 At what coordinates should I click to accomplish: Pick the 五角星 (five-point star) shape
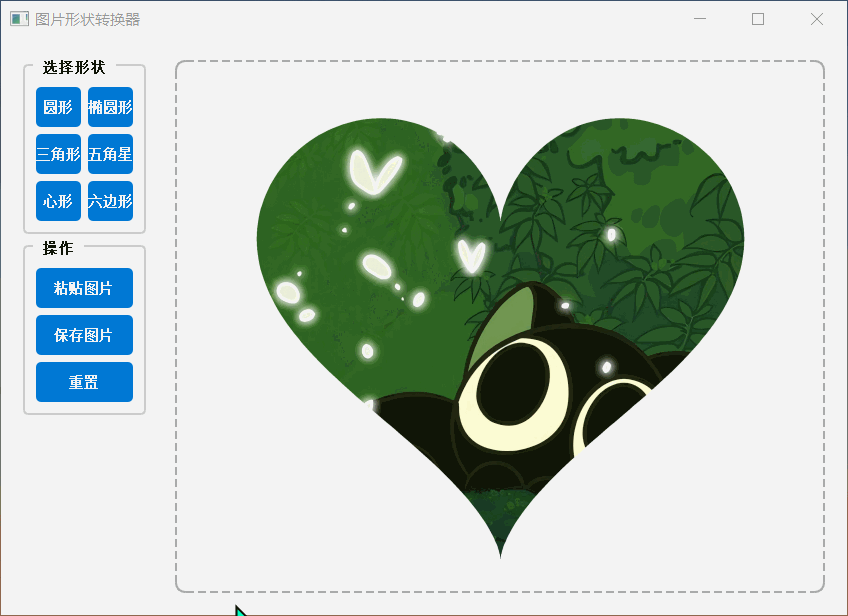point(110,154)
